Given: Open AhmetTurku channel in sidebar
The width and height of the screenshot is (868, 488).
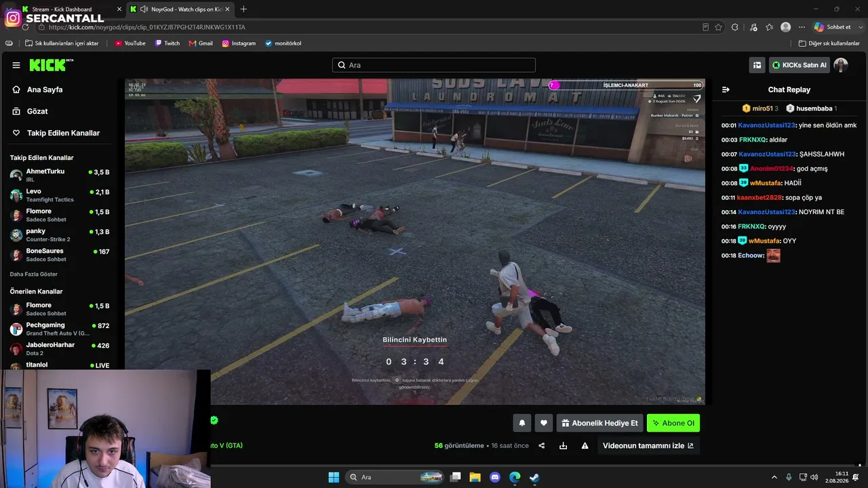Looking at the screenshot, I should (60, 175).
